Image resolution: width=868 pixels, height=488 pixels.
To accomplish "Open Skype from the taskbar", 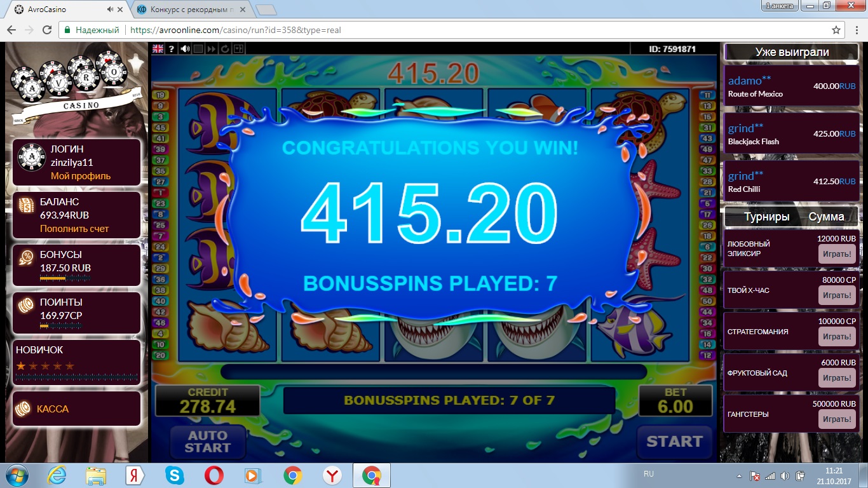I will coord(174,475).
